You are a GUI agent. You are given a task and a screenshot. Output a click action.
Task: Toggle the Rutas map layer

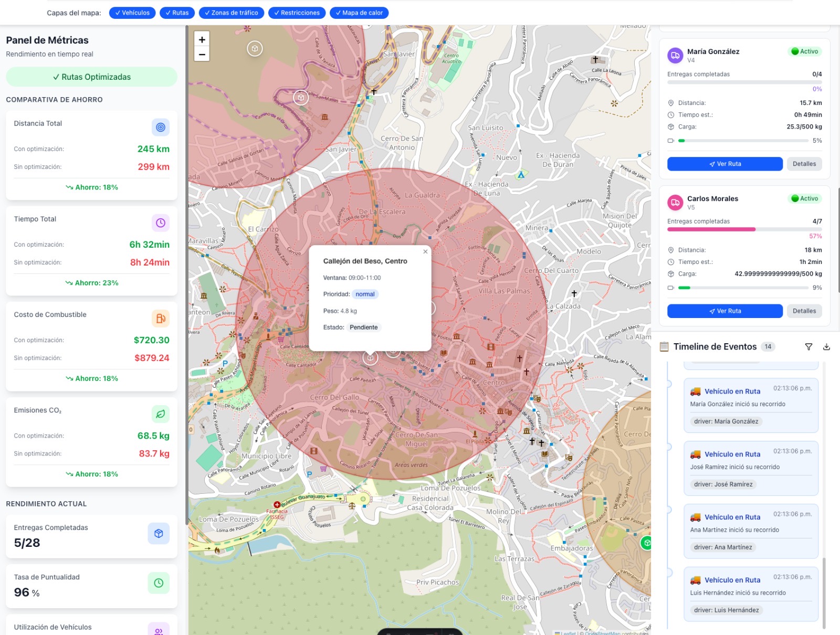(x=177, y=13)
